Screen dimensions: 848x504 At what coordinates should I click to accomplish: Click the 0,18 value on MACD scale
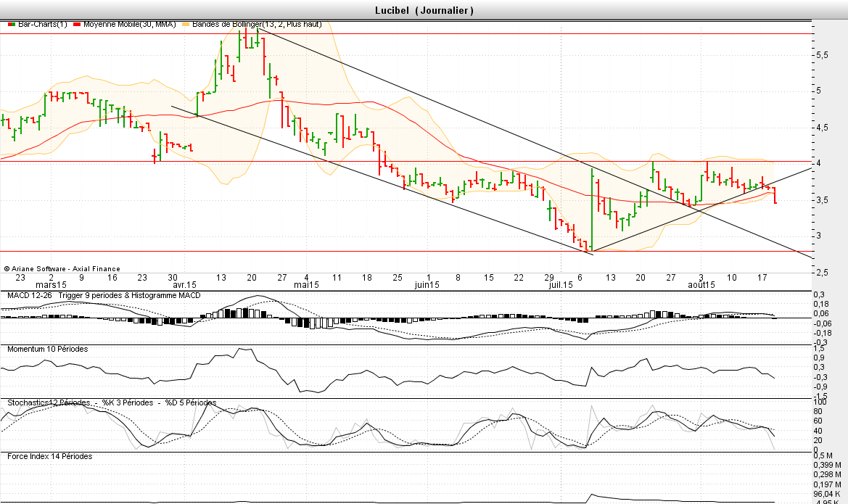[821, 304]
